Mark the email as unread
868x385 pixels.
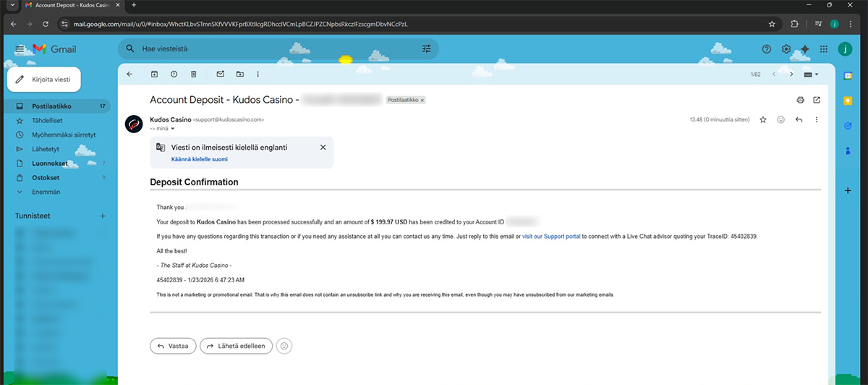[221, 74]
